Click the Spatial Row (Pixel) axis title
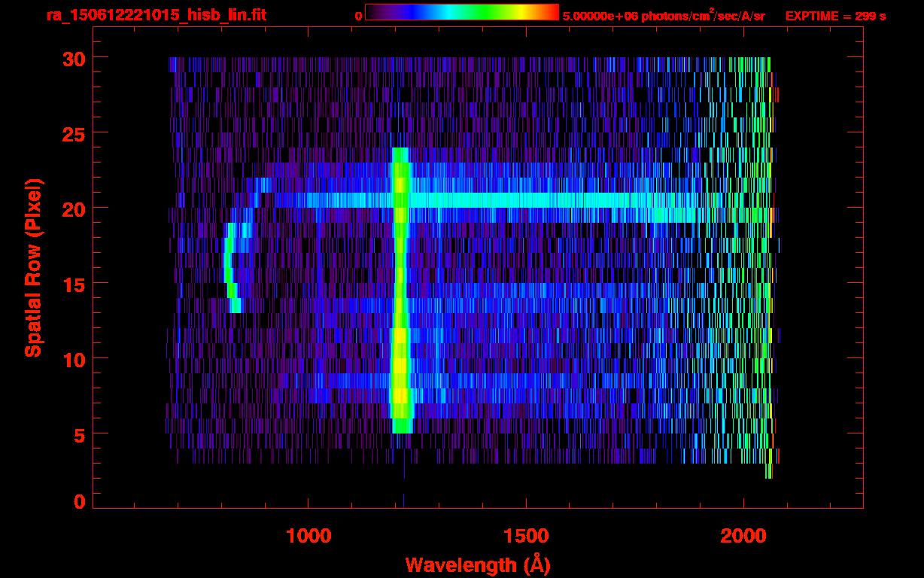This screenshot has height=578, width=924. (33, 268)
